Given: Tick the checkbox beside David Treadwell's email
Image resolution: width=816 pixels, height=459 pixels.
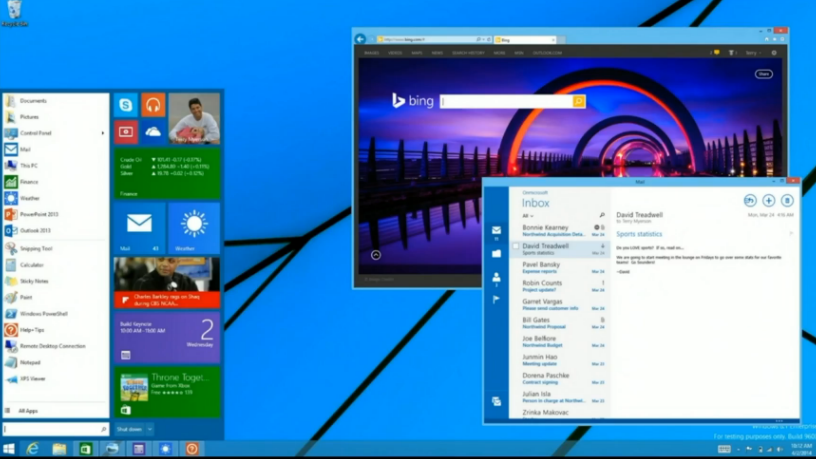Looking at the screenshot, I should (516, 246).
